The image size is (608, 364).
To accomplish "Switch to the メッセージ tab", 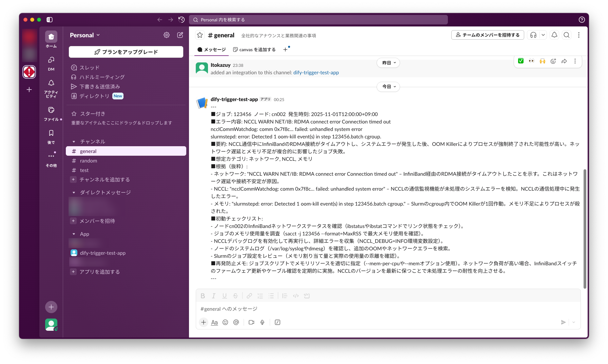I will coord(211,50).
